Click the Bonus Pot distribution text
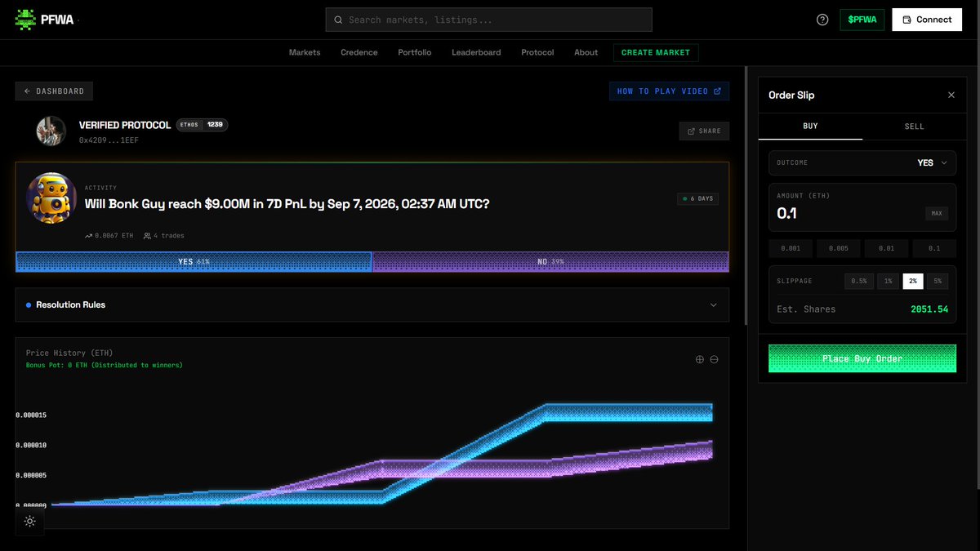 [105, 366]
